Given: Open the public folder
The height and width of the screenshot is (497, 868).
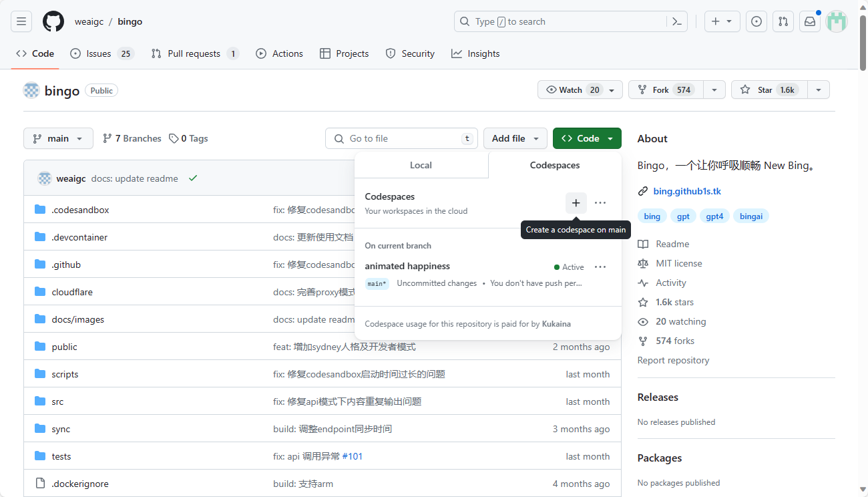Looking at the screenshot, I should tap(64, 347).
